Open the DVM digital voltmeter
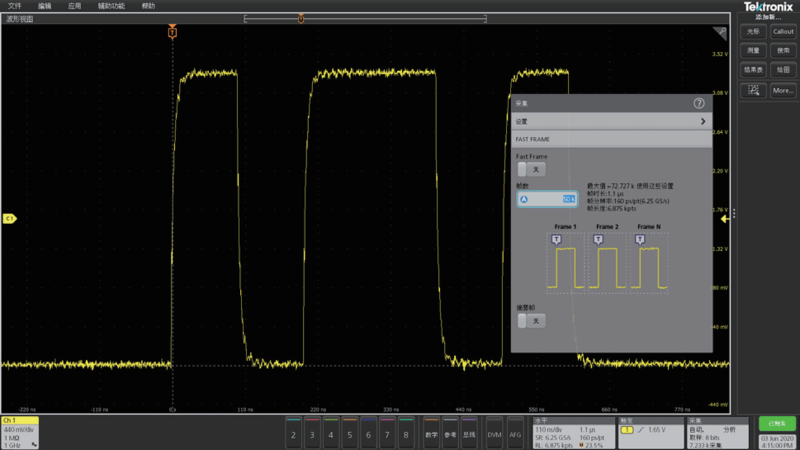800x450 pixels. tap(494, 435)
